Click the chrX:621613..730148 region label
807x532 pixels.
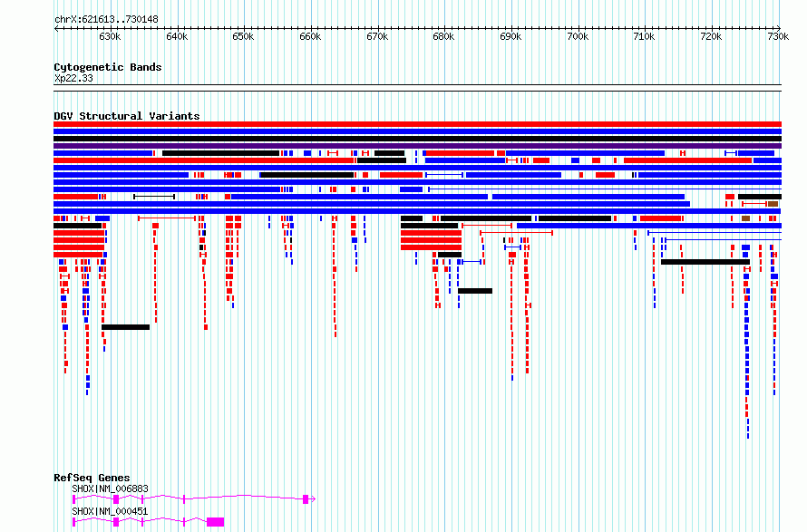click(106, 20)
